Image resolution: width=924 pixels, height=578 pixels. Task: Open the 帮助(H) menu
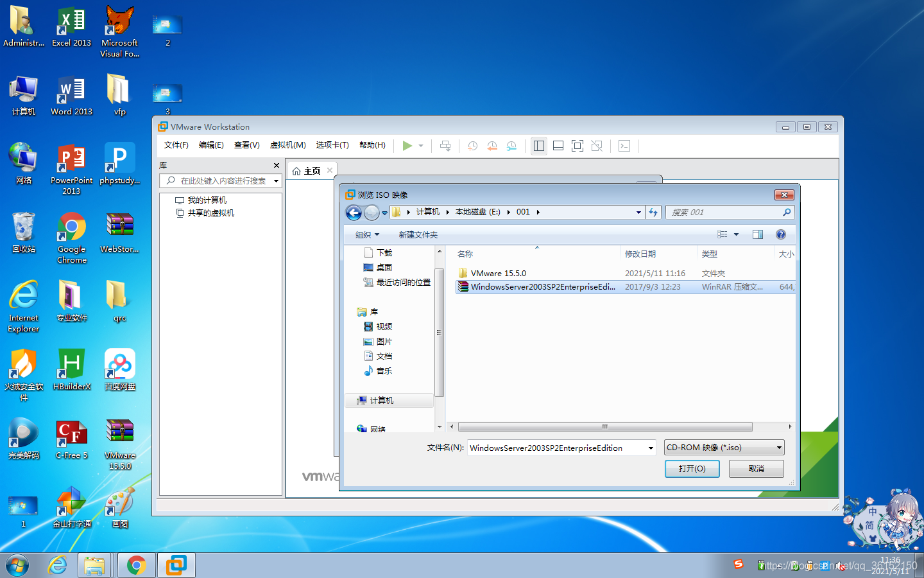tap(372, 145)
